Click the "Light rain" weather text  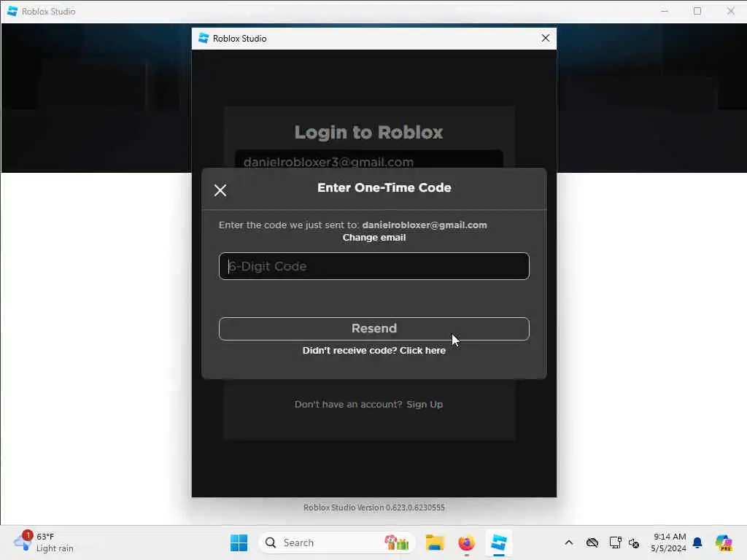(x=55, y=548)
